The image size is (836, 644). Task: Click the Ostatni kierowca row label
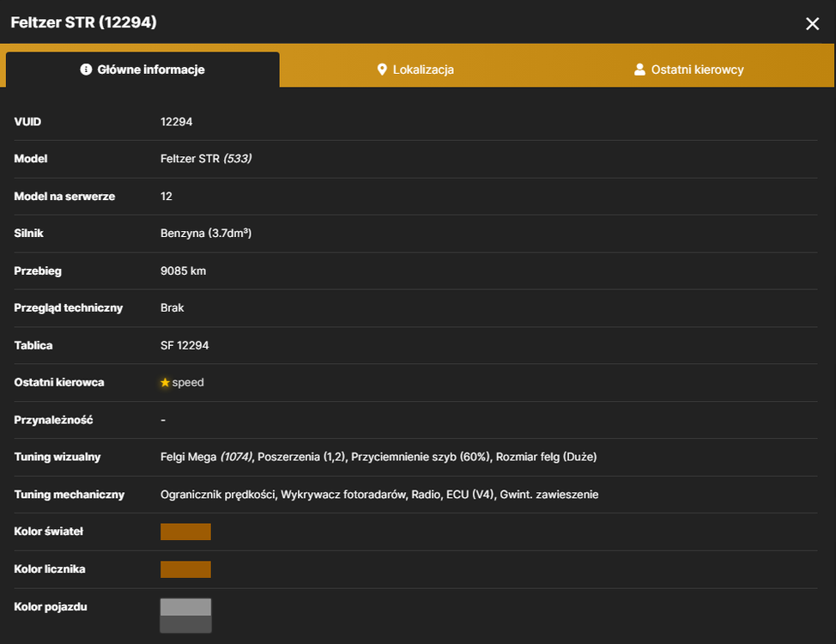[x=59, y=383]
